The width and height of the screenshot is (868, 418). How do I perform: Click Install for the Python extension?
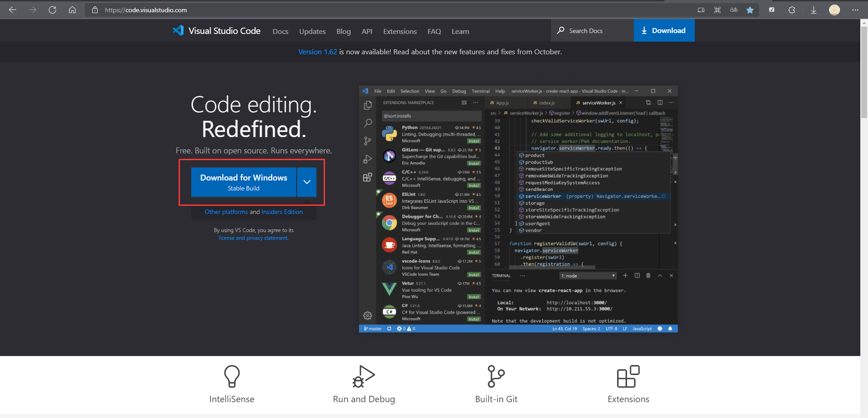pyautogui.click(x=474, y=141)
